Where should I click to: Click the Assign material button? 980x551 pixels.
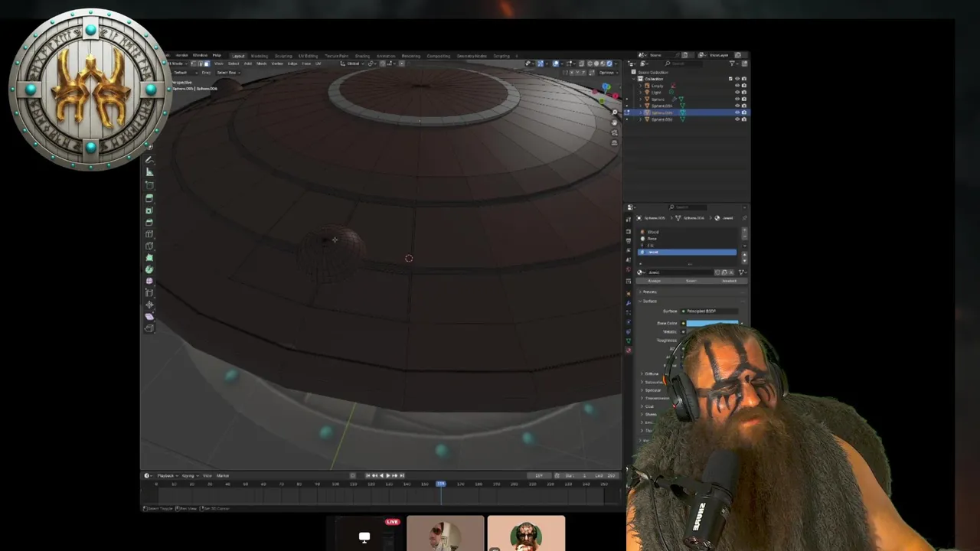click(654, 281)
